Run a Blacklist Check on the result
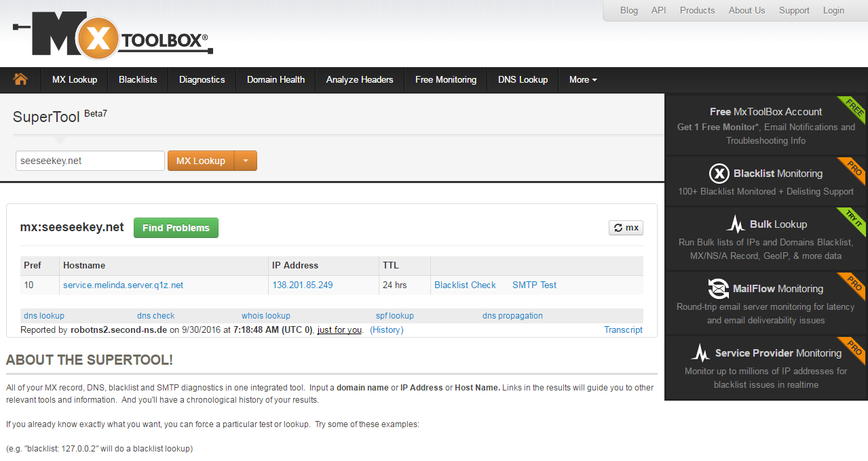The height and width of the screenshot is (461, 868). [464, 285]
